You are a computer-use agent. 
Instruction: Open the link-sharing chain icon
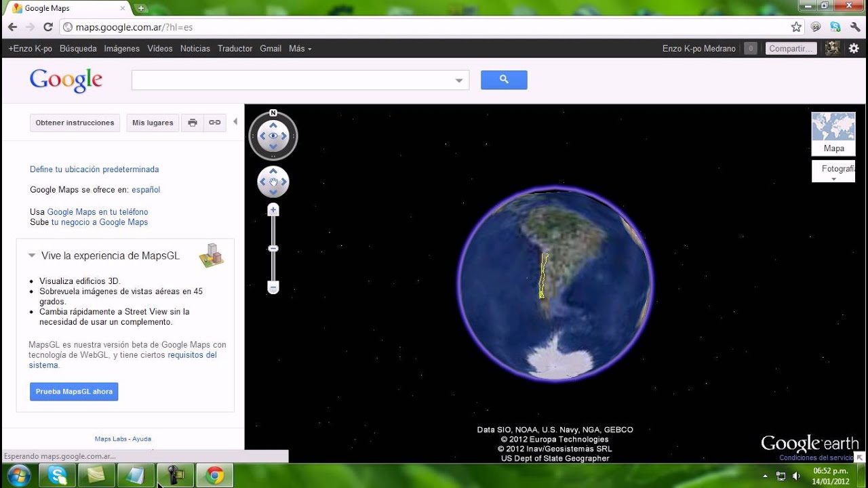214,123
